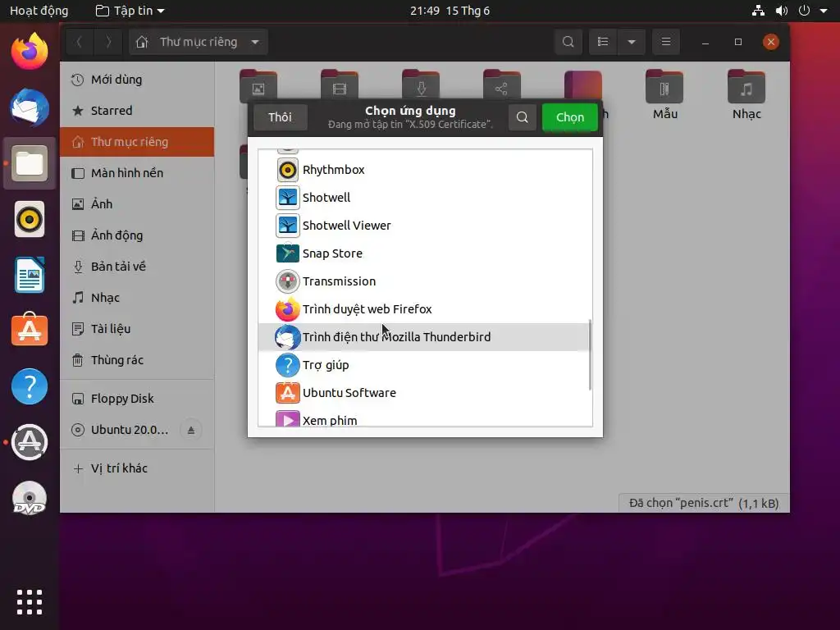This screenshot has height=630, width=840.
Task: Open Hoạt động activities overview
Action: click(x=39, y=11)
